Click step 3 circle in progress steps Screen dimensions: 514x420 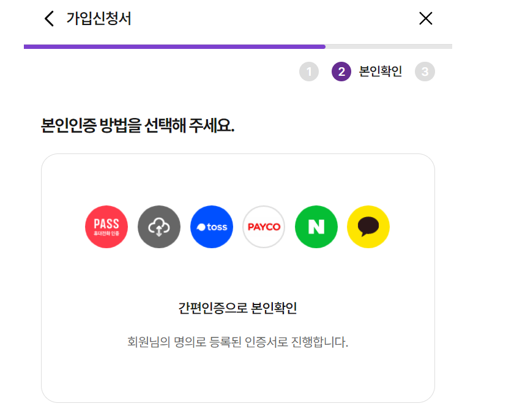[x=425, y=72]
